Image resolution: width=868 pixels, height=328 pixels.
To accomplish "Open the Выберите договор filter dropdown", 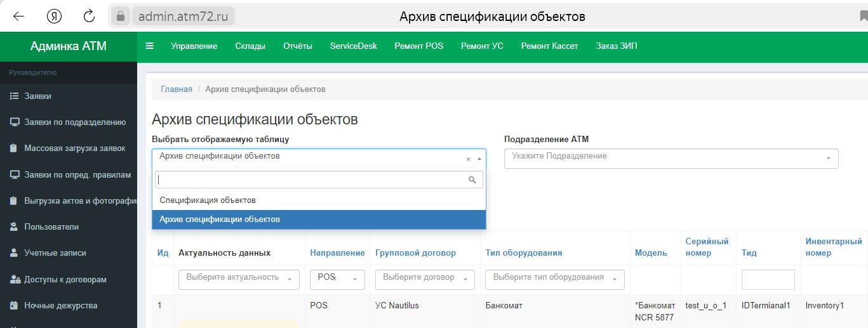I will 424,279.
